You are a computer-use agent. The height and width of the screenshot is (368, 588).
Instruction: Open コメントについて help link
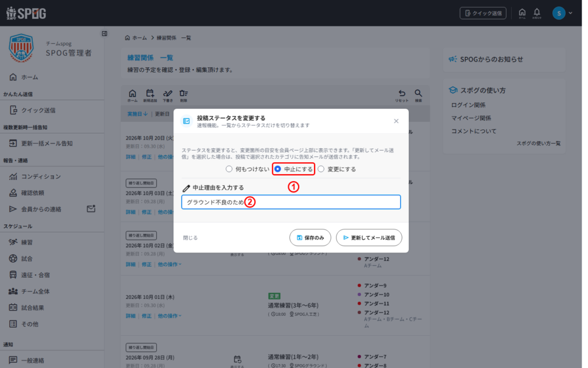coord(474,131)
